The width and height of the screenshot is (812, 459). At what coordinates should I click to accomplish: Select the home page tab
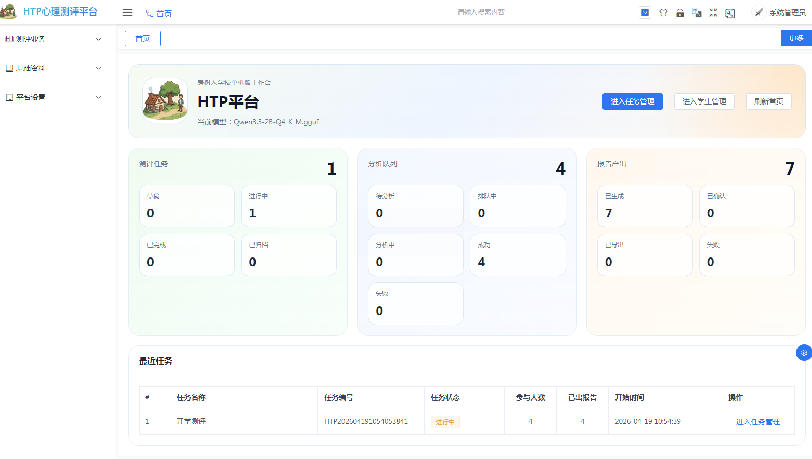coord(142,38)
